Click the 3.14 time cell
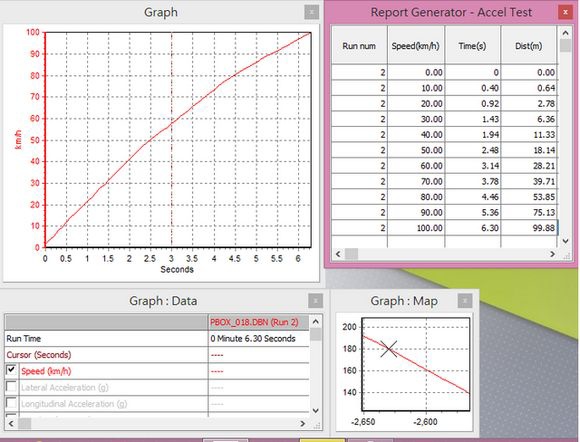Screen dimensions: 580x442 click(x=472, y=166)
